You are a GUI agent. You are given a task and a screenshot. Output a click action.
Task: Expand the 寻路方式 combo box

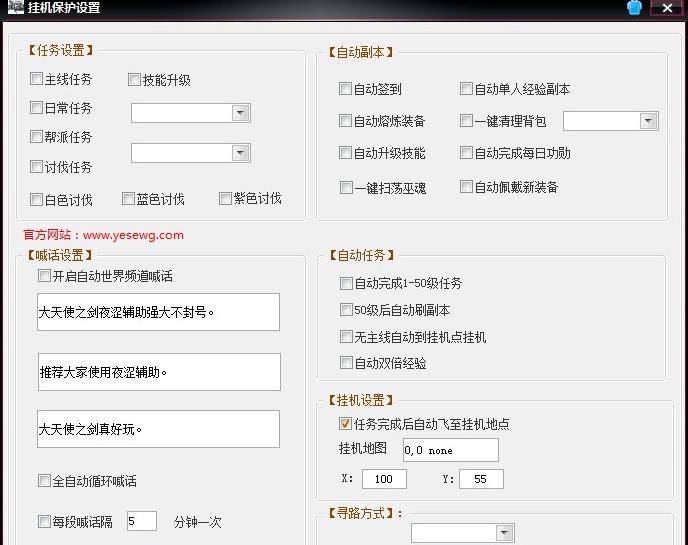click(x=505, y=534)
